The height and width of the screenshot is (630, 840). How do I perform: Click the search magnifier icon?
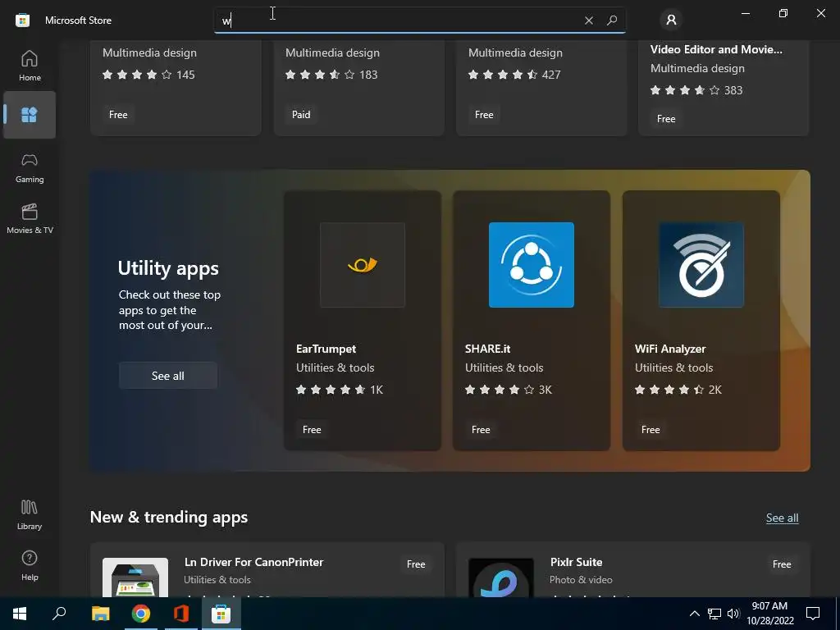pyautogui.click(x=612, y=21)
